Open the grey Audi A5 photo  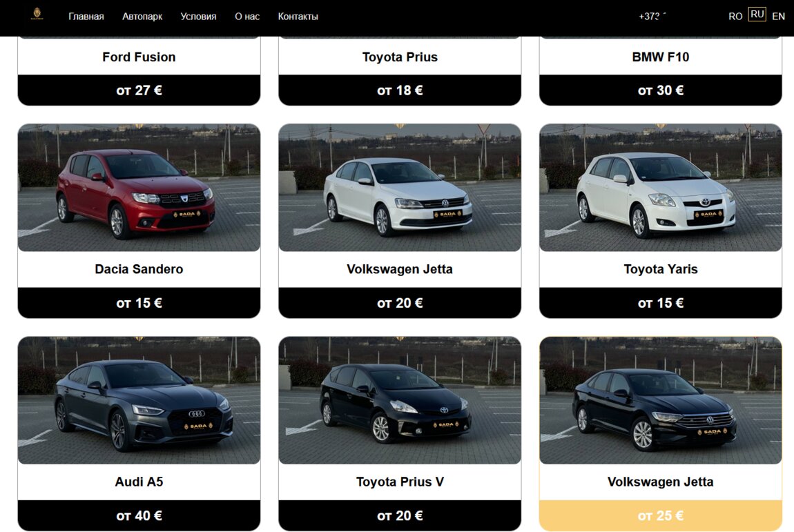point(139,400)
